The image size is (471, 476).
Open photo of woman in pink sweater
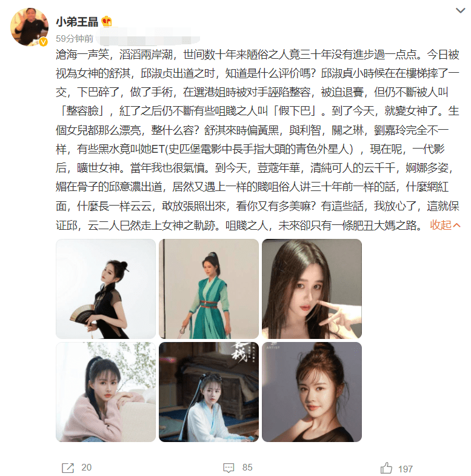(105, 392)
